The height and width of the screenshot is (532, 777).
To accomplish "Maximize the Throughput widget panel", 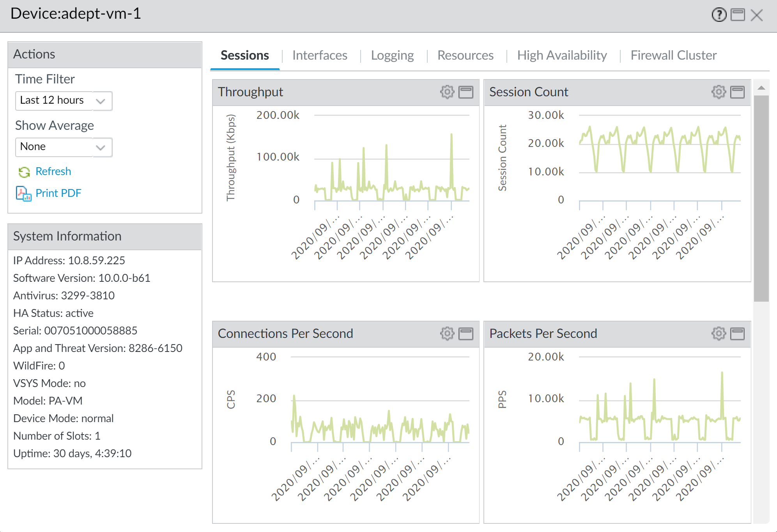I will (x=466, y=92).
